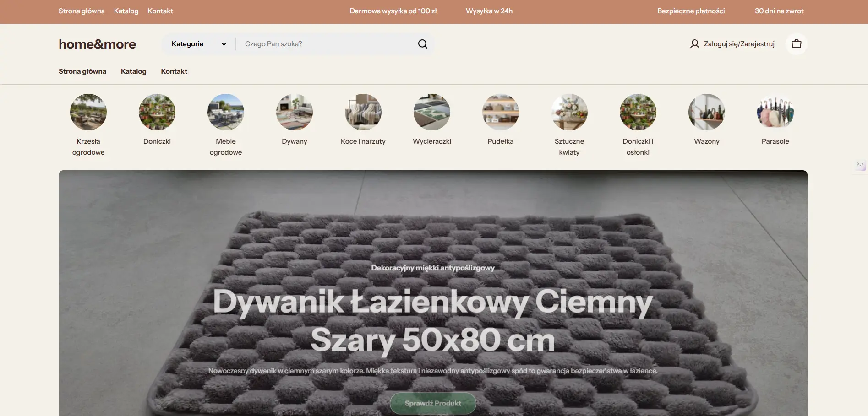Viewport: 868px width, 416px height.
Task: Click inside the search input field
Action: 321,43
